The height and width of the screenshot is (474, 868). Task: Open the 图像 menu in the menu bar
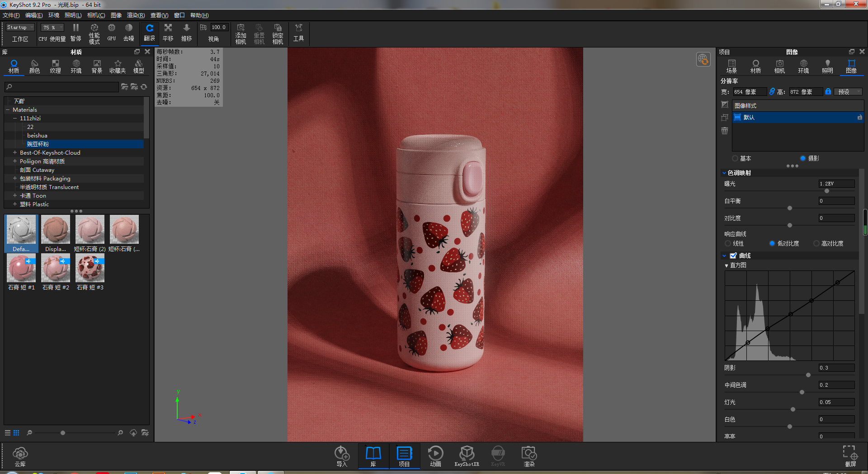click(x=116, y=15)
